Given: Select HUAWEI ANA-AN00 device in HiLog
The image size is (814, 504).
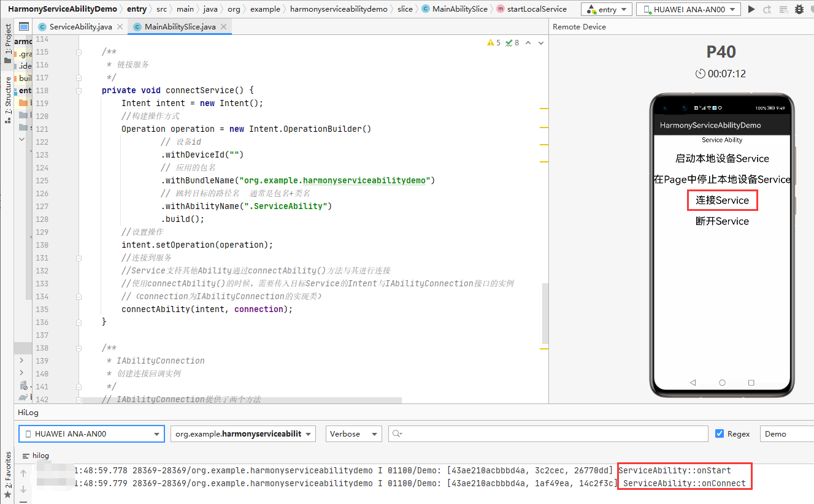Looking at the screenshot, I should [x=91, y=433].
